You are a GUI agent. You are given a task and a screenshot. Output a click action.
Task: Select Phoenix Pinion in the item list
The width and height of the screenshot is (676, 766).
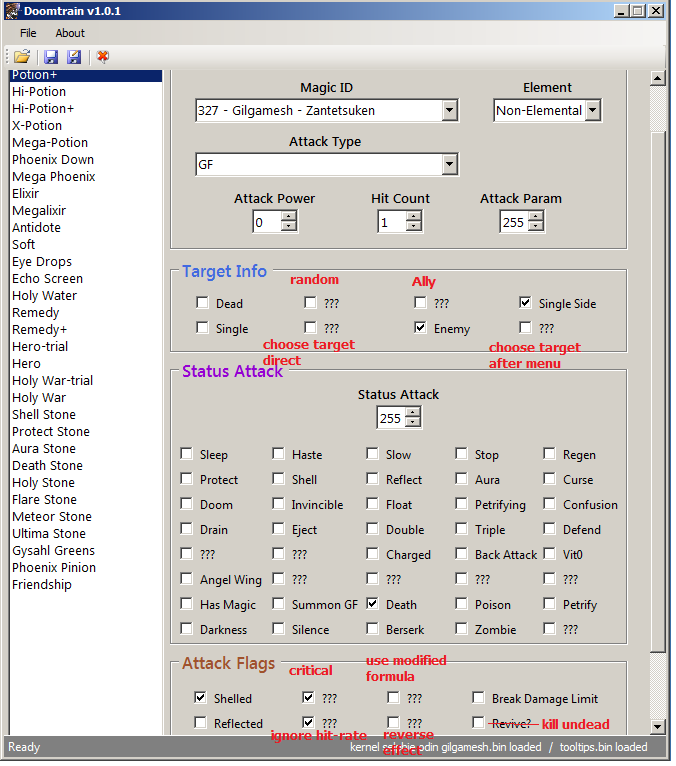click(86, 568)
